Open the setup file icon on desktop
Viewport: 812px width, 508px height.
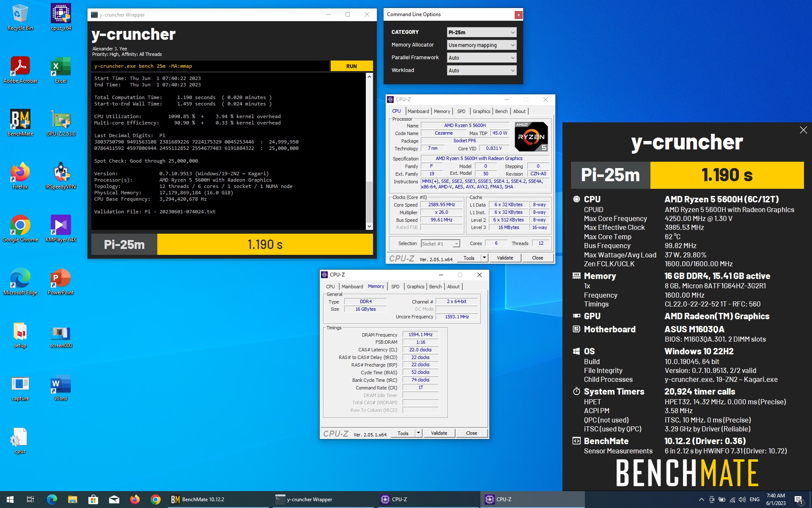[20, 335]
